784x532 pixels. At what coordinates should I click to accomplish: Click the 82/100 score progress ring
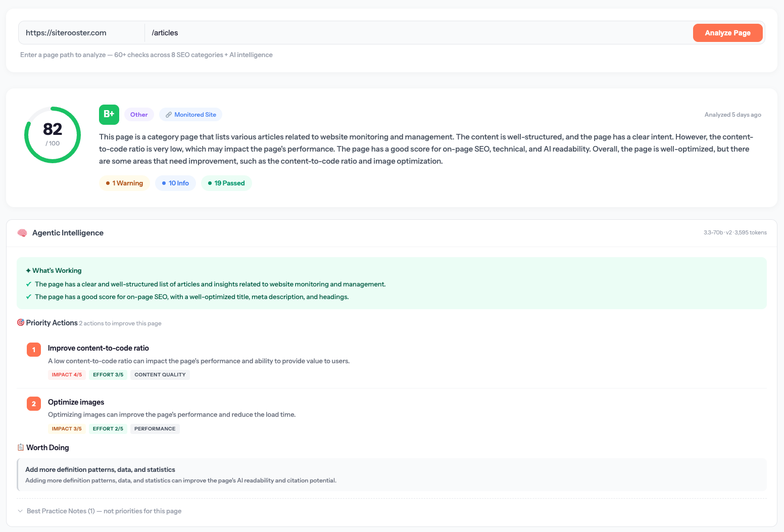click(53, 134)
